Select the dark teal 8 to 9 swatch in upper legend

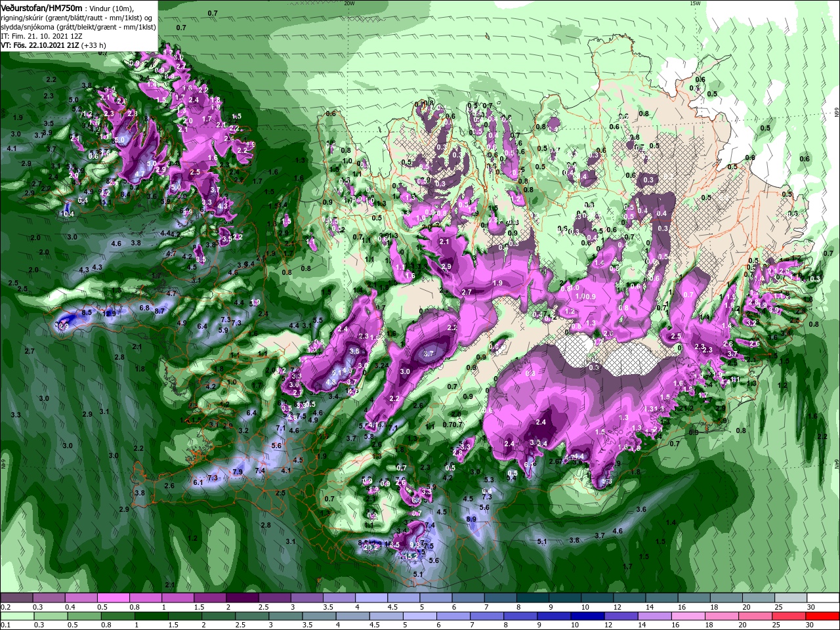pos(532,598)
